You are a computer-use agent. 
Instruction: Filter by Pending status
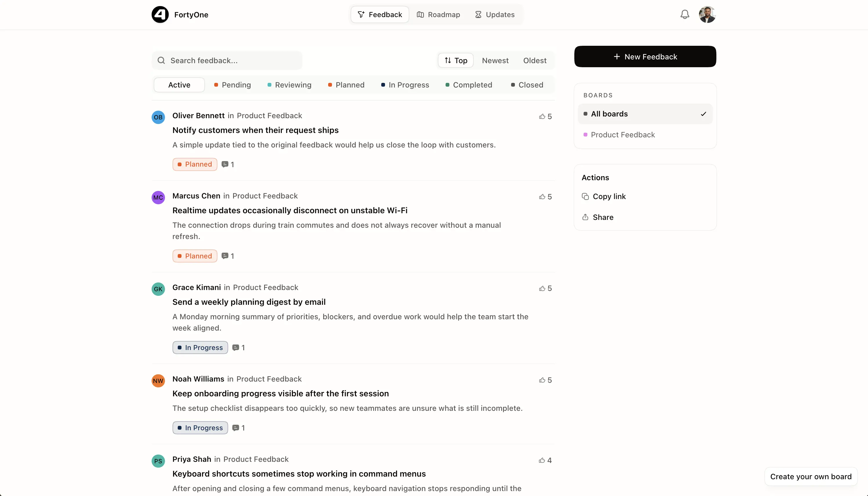233,85
